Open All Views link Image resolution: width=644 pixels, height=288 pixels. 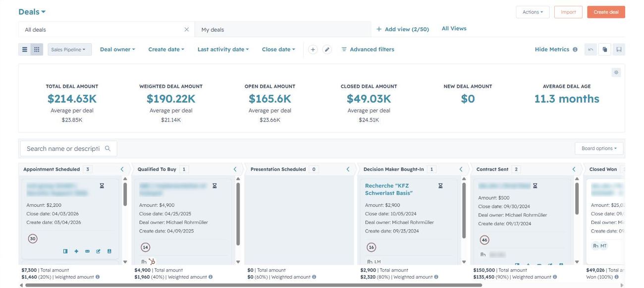(454, 28)
